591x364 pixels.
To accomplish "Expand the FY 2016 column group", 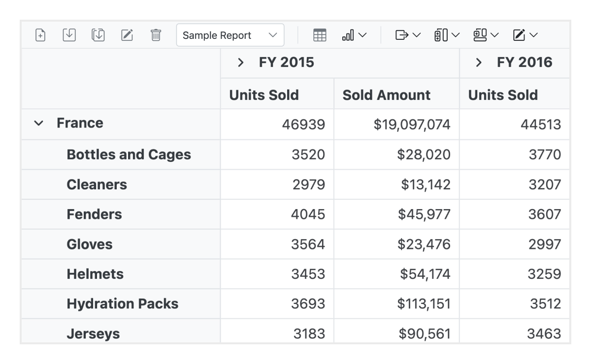I will [x=478, y=62].
